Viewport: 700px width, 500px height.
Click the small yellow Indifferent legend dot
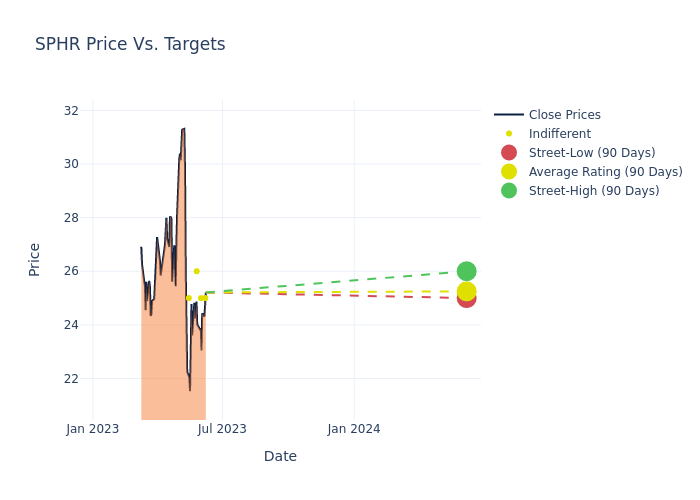point(509,134)
